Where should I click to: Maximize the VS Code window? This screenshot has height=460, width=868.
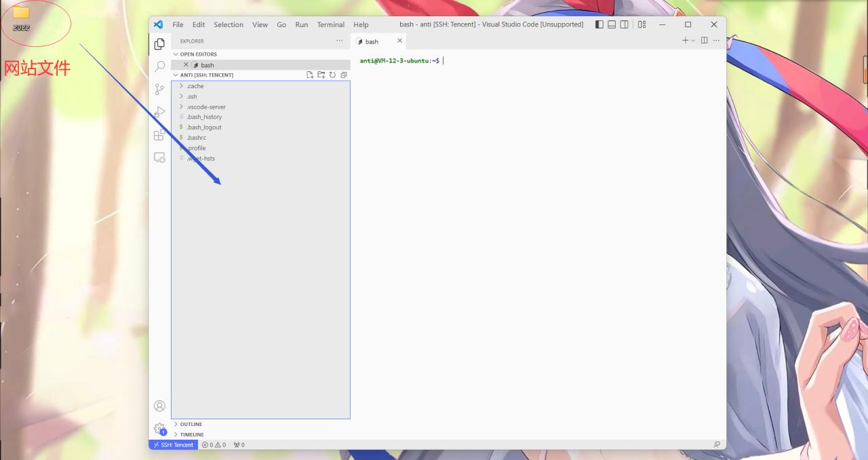[688, 24]
